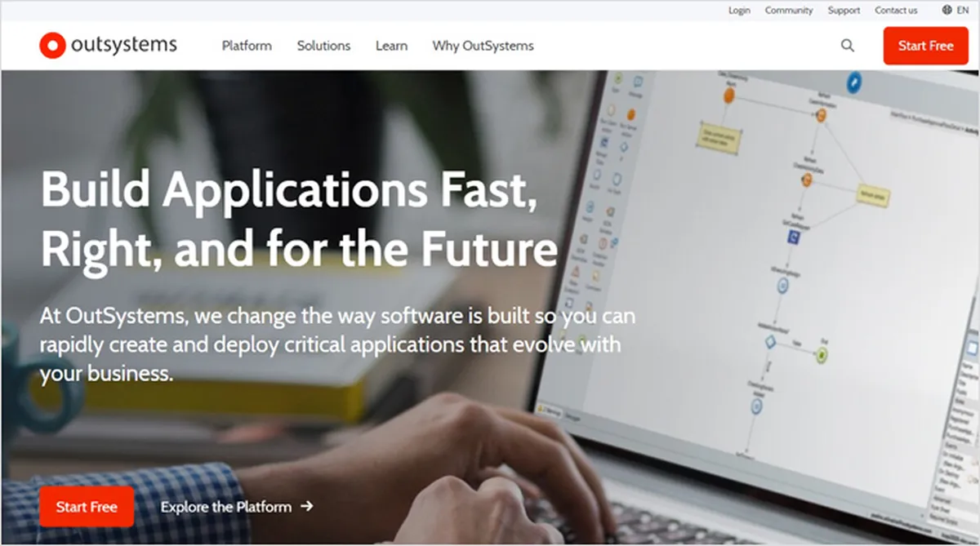The height and width of the screenshot is (546, 980).
Task: Open the Learn menu
Action: tap(391, 46)
